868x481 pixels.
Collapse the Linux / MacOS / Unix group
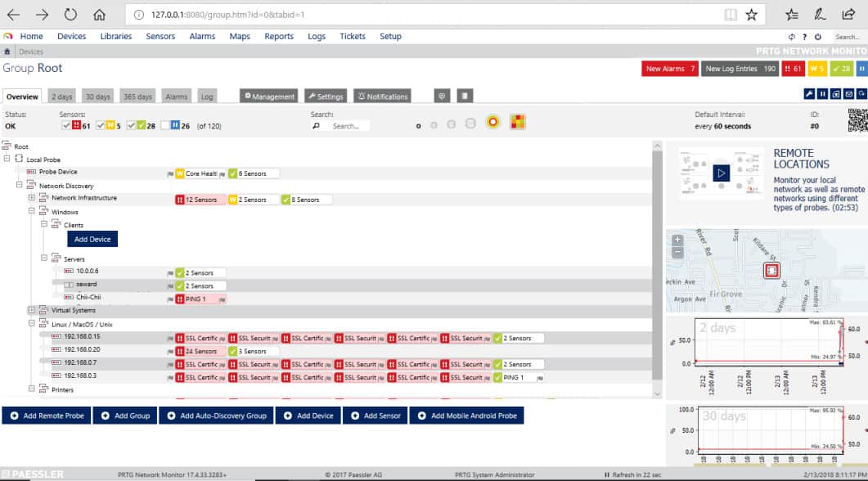[x=32, y=323]
